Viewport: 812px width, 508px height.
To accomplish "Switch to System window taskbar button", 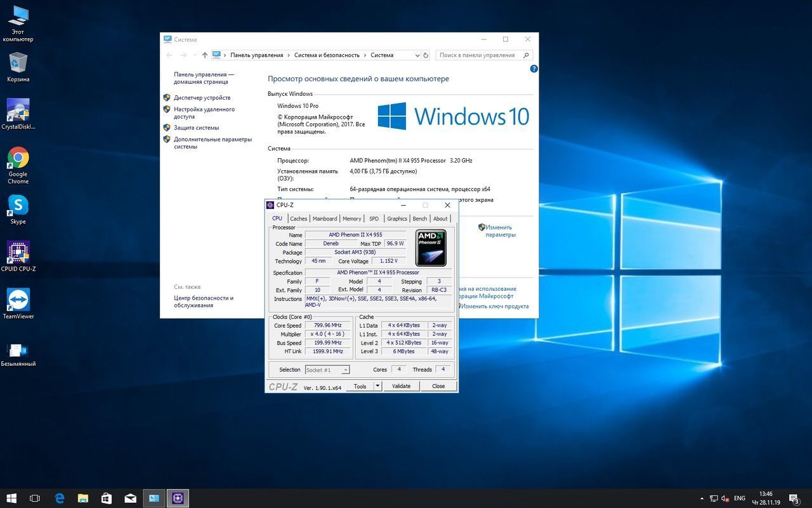I will 154,498.
